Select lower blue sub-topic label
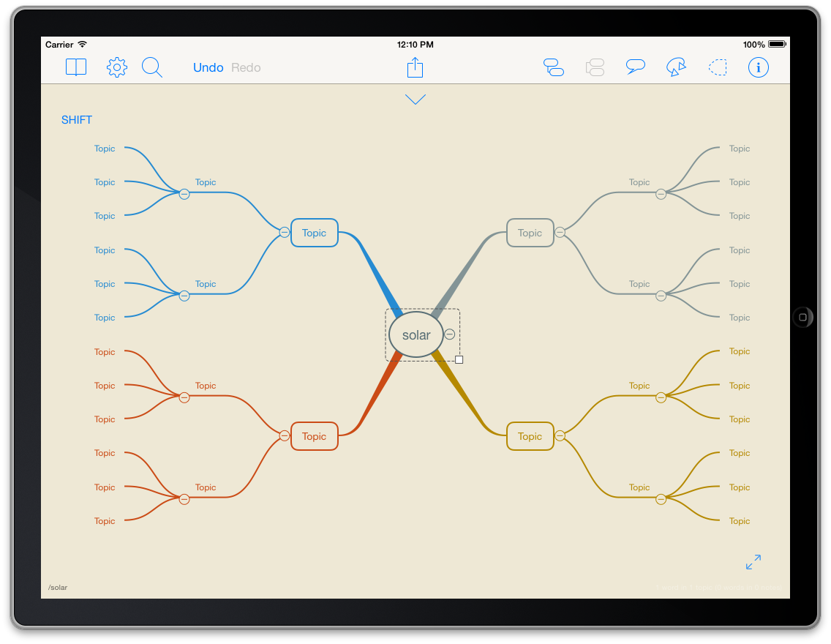 [x=206, y=284]
